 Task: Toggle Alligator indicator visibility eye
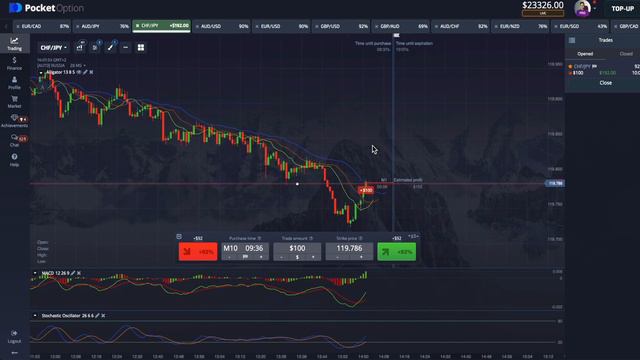coord(79,72)
